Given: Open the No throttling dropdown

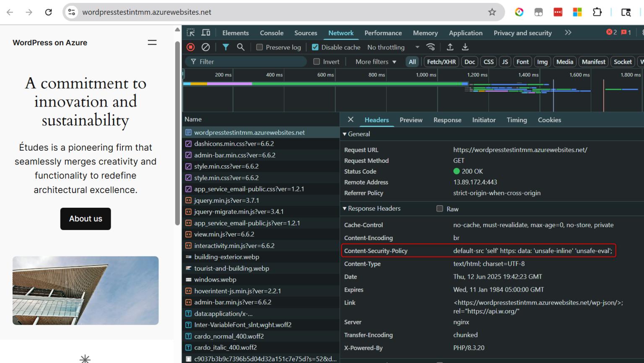Looking at the screenshot, I should click(391, 47).
